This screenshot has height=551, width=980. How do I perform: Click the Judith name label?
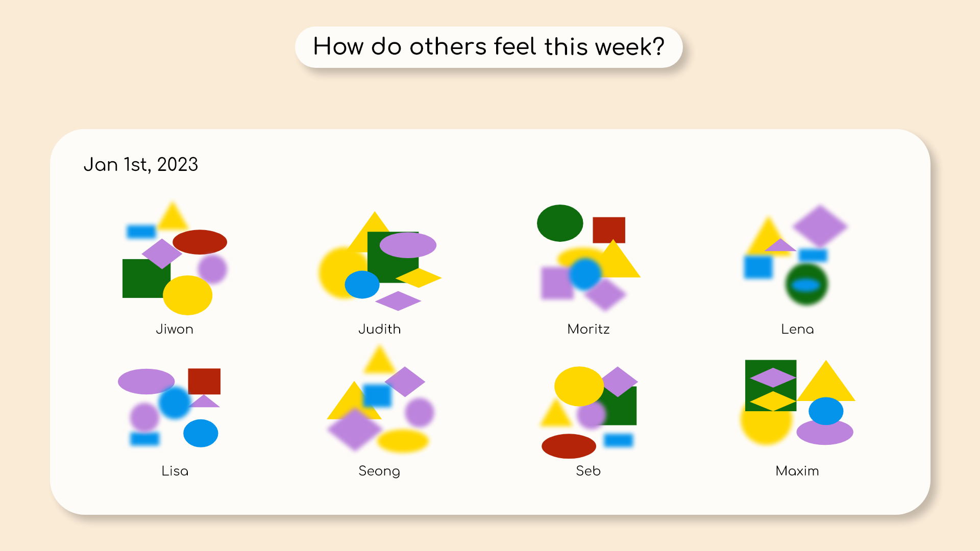pos(380,329)
